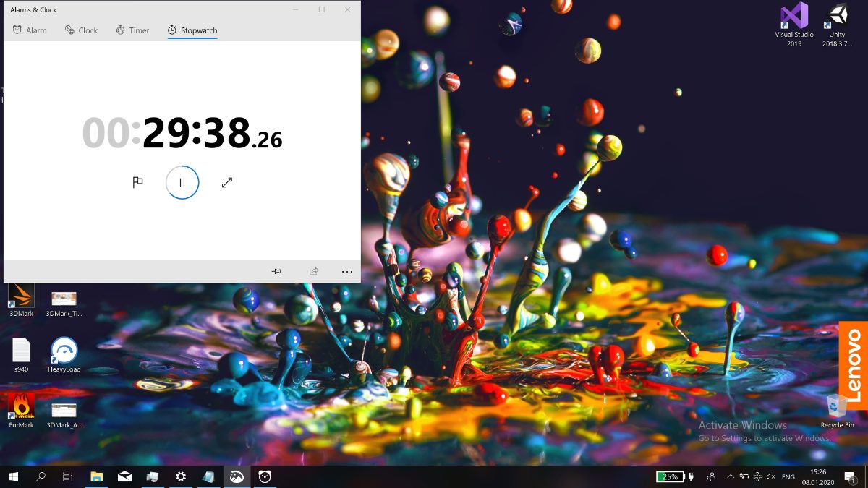
Task: Open the Clock tab
Action: click(x=81, y=30)
